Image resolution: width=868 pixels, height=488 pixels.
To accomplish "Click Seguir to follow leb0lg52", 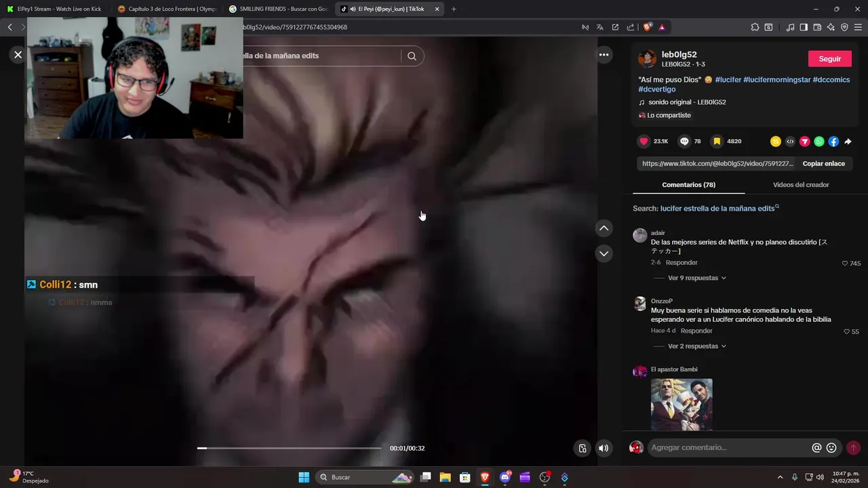I will 829,59.
